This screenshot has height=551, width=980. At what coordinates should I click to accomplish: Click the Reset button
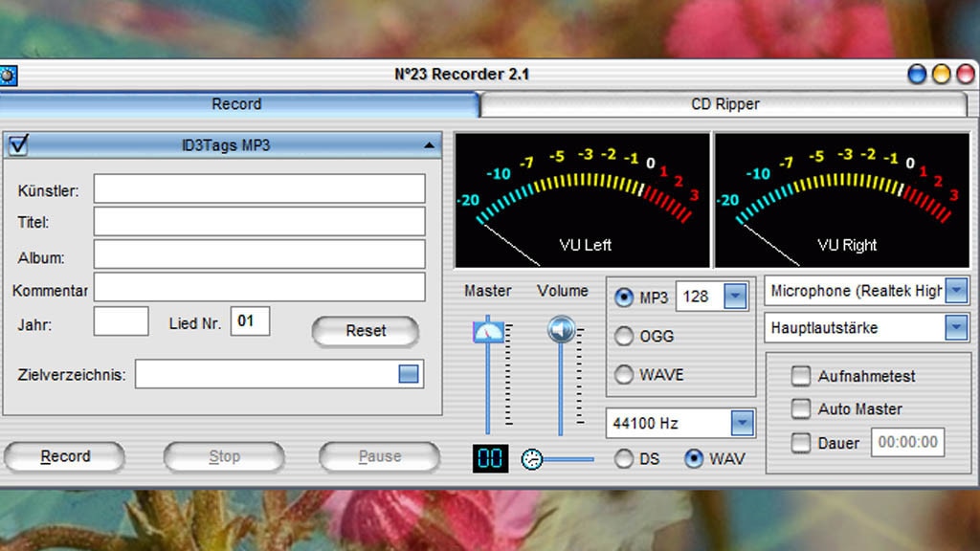366,331
